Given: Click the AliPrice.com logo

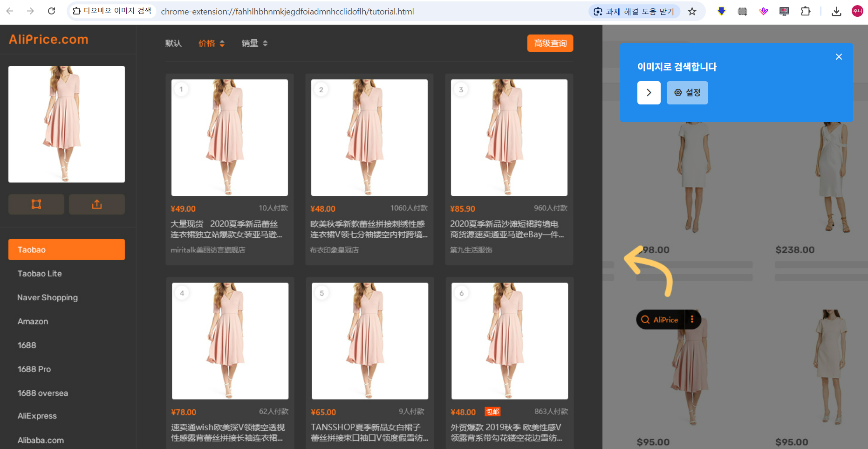Looking at the screenshot, I should click(48, 40).
